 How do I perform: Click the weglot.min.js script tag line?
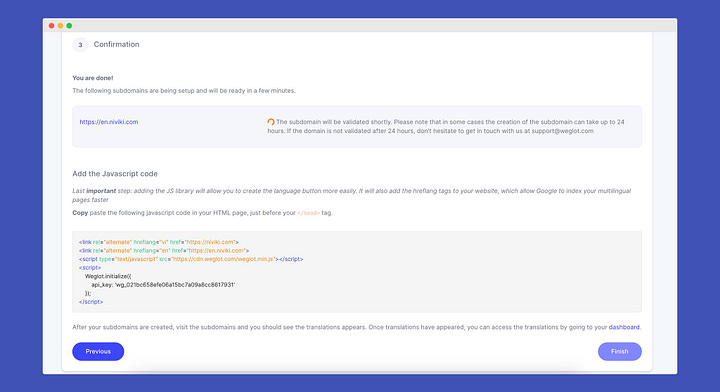tap(191, 259)
